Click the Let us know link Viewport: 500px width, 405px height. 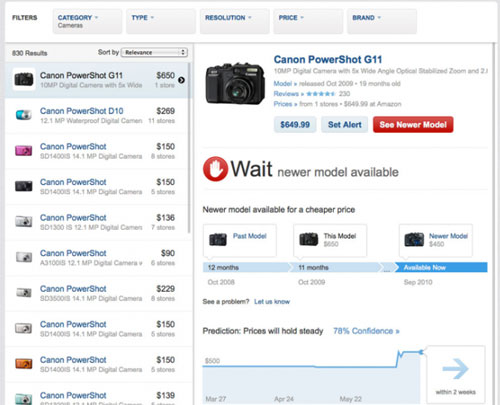(272, 302)
